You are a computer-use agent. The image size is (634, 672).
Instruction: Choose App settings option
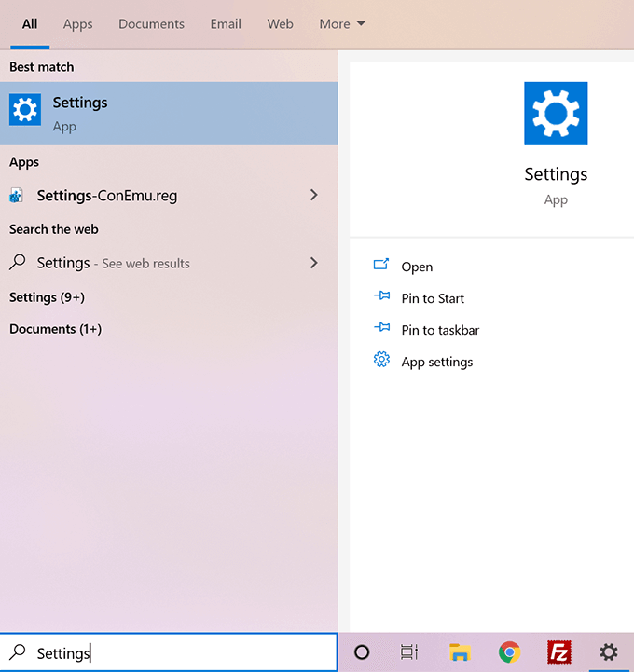point(437,362)
